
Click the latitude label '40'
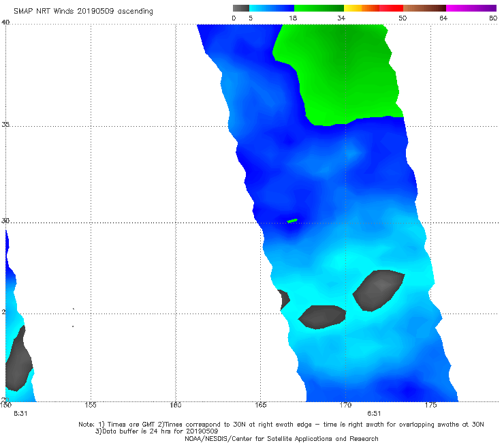5,22
